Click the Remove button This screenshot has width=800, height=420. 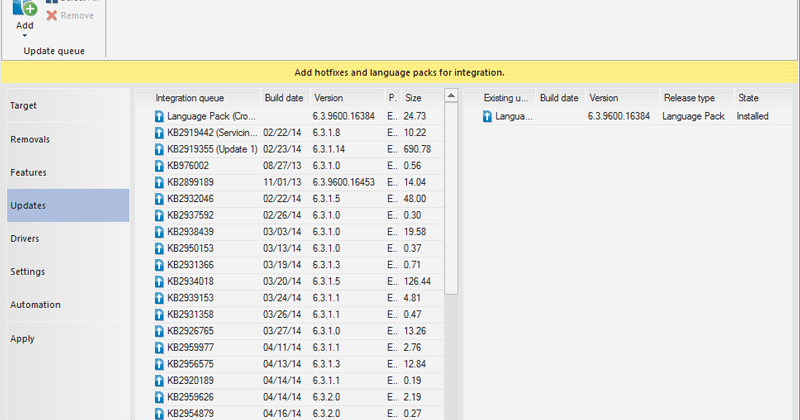[x=70, y=16]
